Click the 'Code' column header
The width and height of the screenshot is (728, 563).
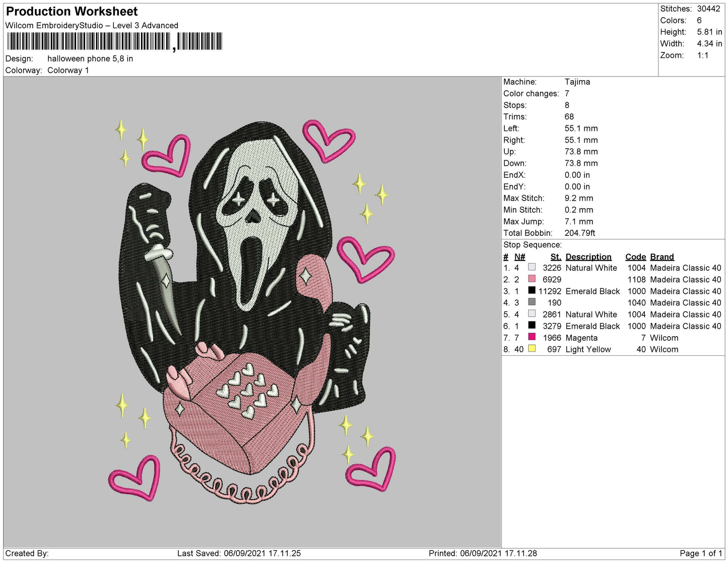tap(635, 257)
